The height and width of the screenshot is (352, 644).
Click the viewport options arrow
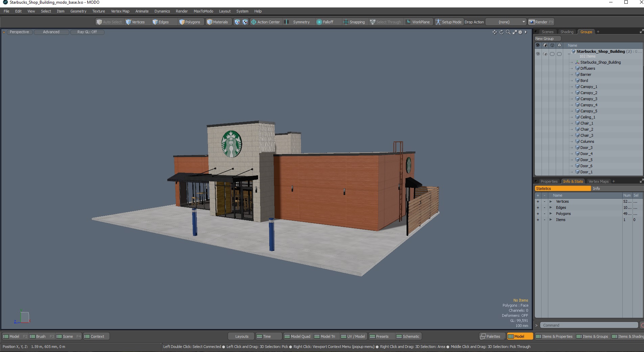(x=526, y=32)
